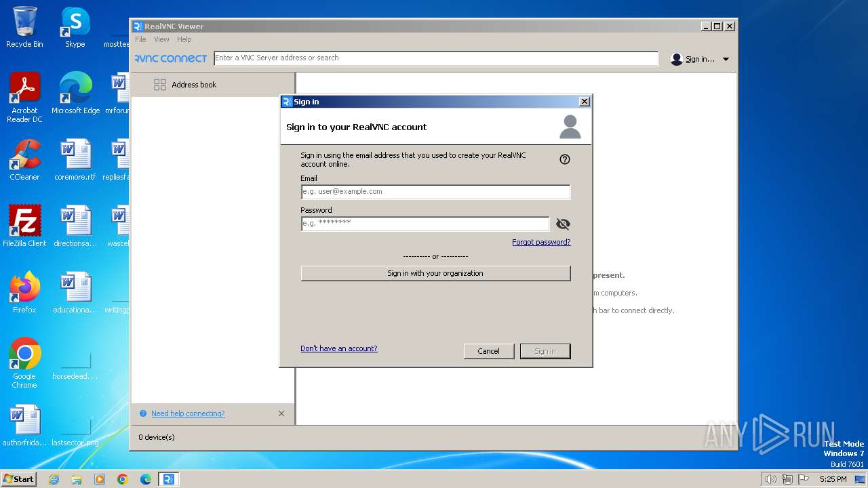The height and width of the screenshot is (488, 868).
Task: Click the blue help icon beside Need help connecting
Action: tap(143, 413)
